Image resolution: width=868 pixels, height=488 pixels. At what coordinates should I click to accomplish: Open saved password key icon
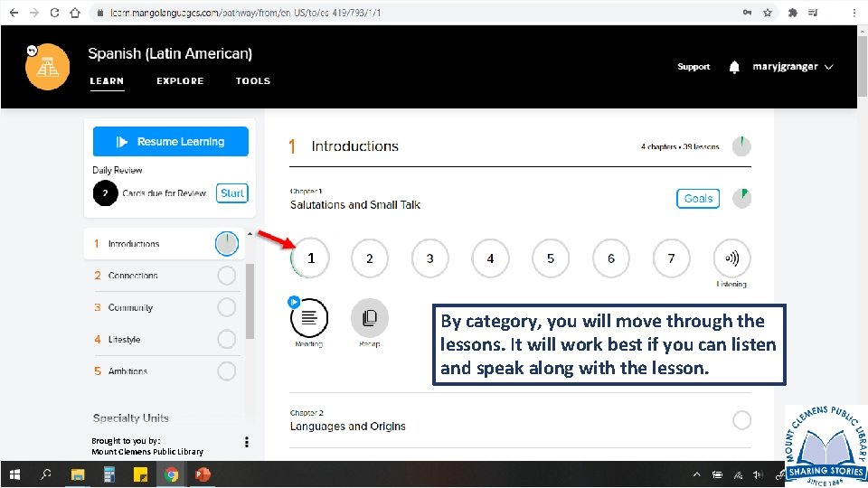pyautogui.click(x=748, y=12)
